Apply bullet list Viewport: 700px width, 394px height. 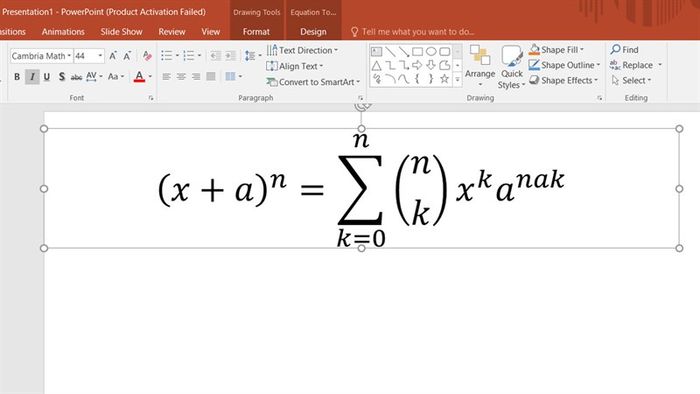point(167,56)
